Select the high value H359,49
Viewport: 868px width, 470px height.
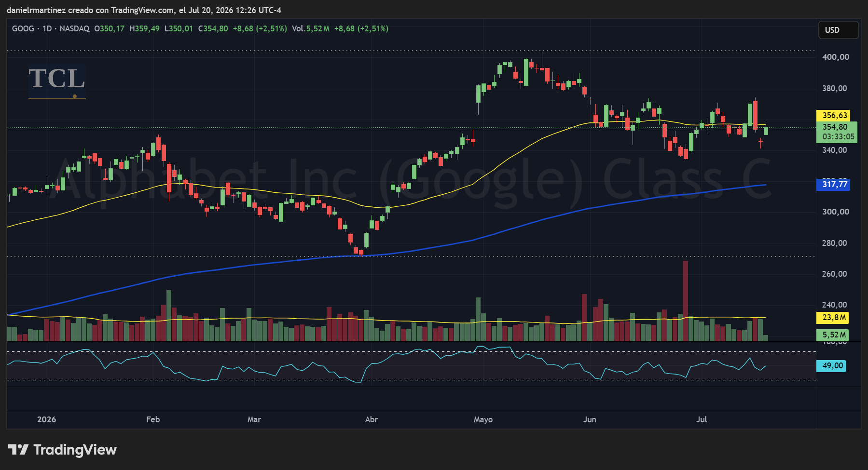pos(144,28)
